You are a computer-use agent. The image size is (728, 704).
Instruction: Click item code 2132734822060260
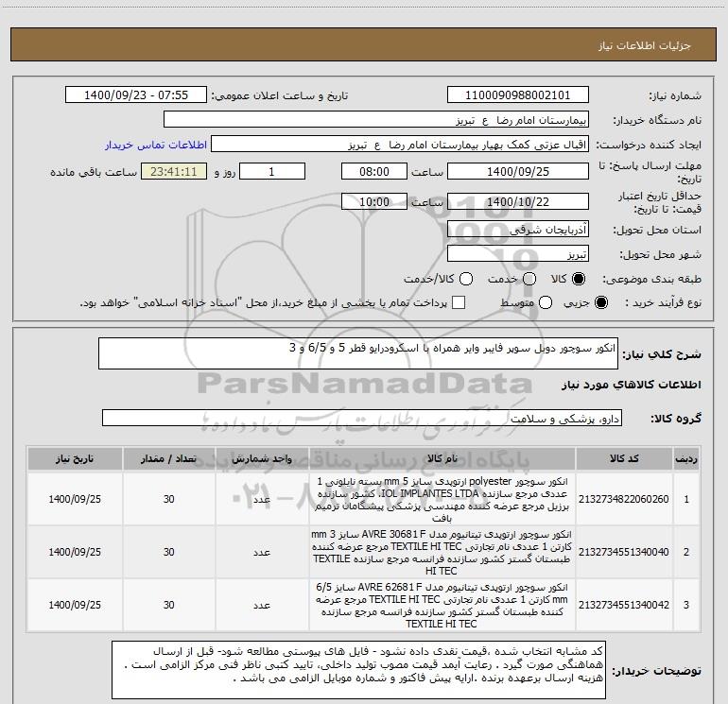click(624, 499)
